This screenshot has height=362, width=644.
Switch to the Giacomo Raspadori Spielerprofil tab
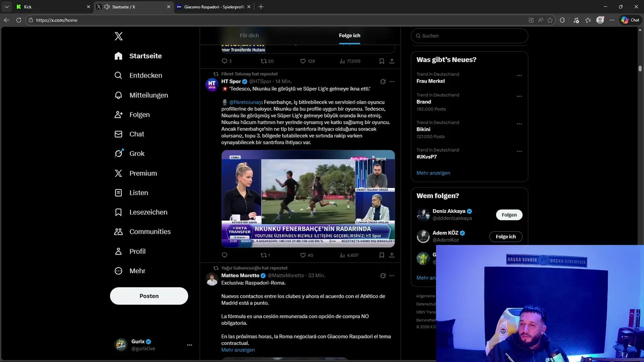(214, 7)
